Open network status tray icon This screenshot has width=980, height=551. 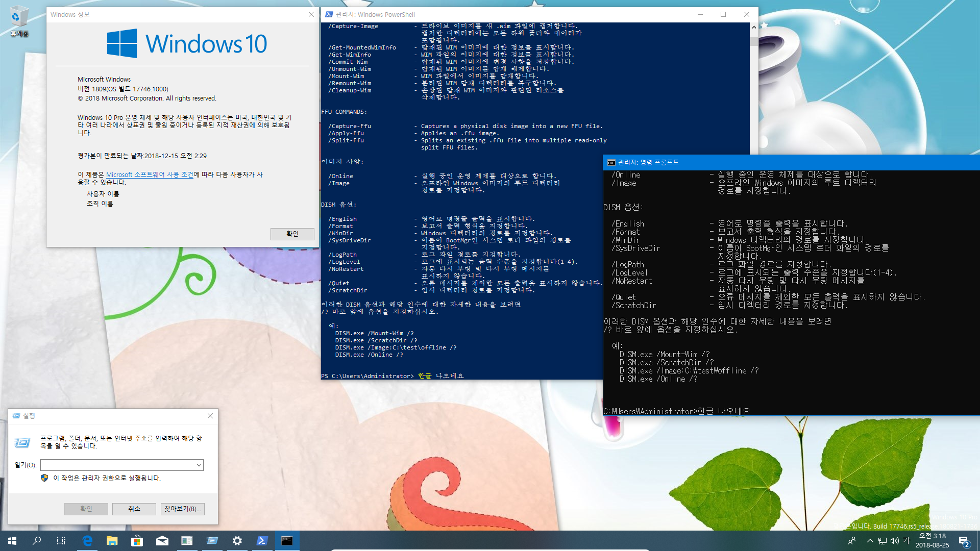[x=882, y=541]
